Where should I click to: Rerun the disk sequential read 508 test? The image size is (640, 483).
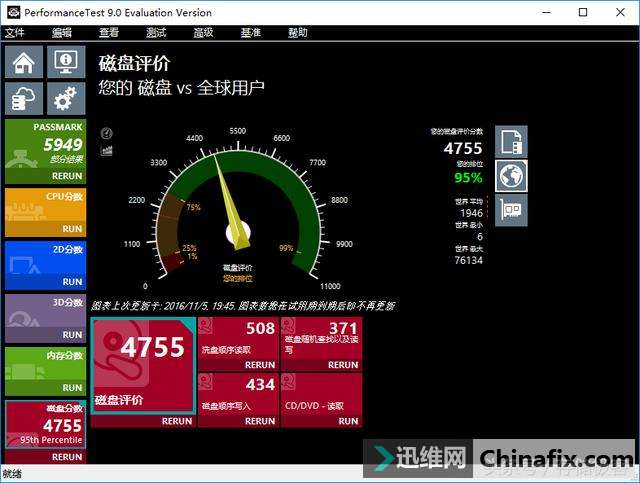pyautogui.click(x=260, y=365)
